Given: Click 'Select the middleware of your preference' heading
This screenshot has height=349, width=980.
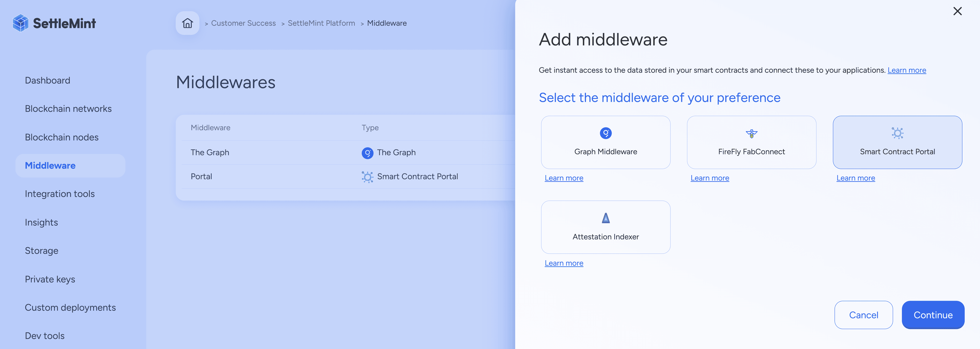Looking at the screenshot, I should (x=659, y=98).
